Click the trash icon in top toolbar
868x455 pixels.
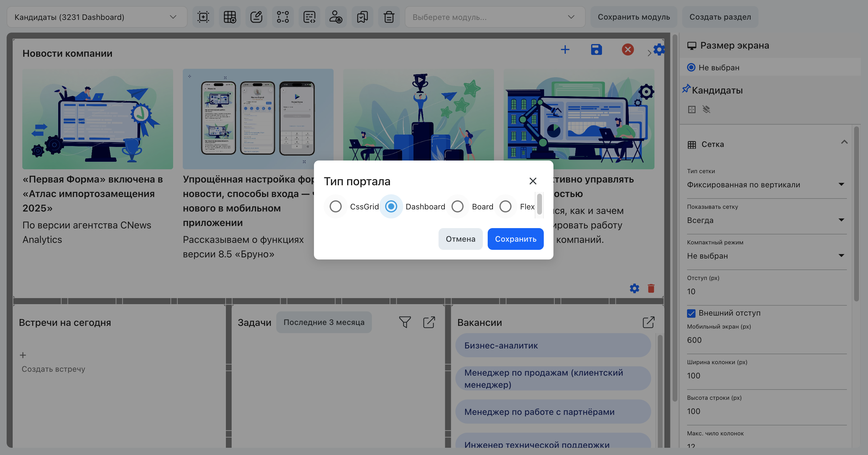click(x=389, y=17)
